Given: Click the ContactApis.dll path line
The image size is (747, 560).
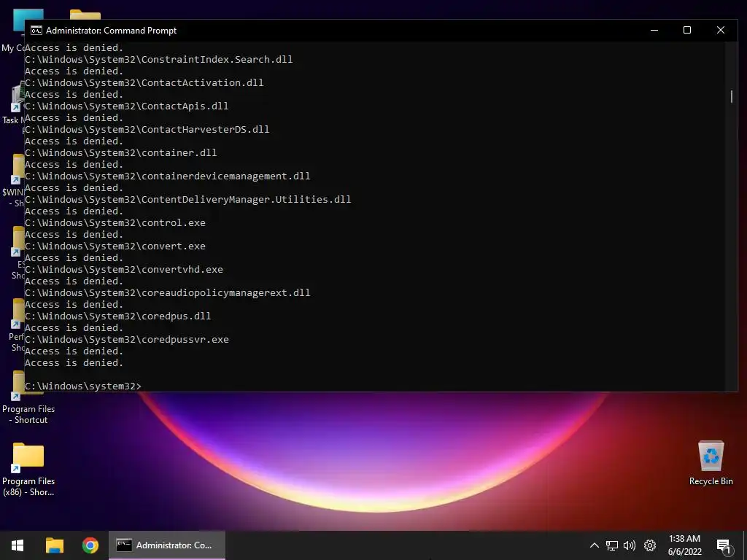Looking at the screenshot, I should click(127, 106).
